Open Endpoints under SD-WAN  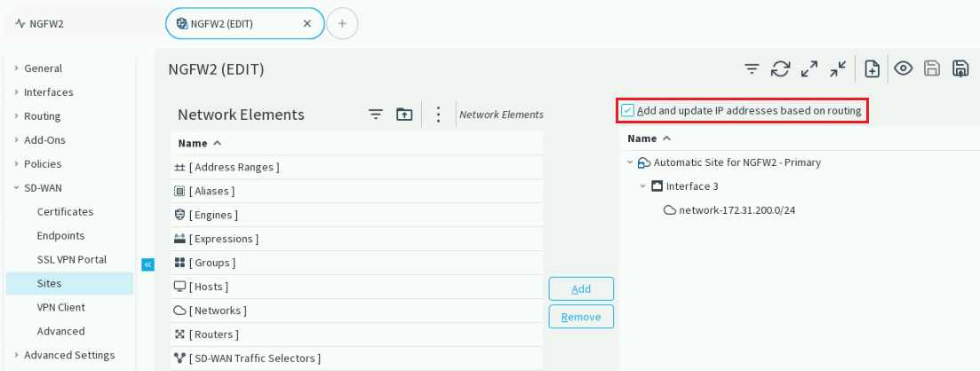[x=60, y=235]
